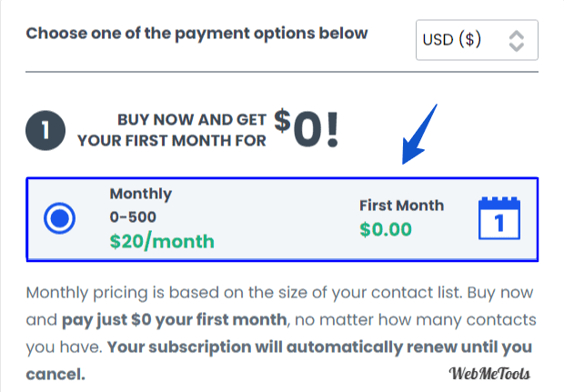Select the Monthly plan radio button
This screenshot has width=564, height=392.
click(x=59, y=218)
